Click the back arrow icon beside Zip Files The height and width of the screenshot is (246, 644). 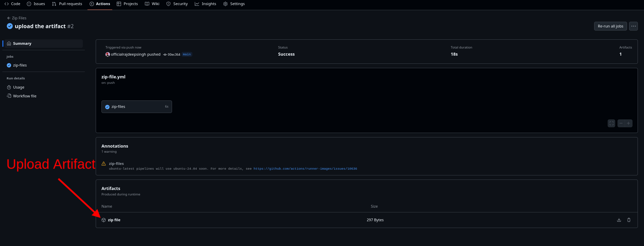(x=9, y=18)
